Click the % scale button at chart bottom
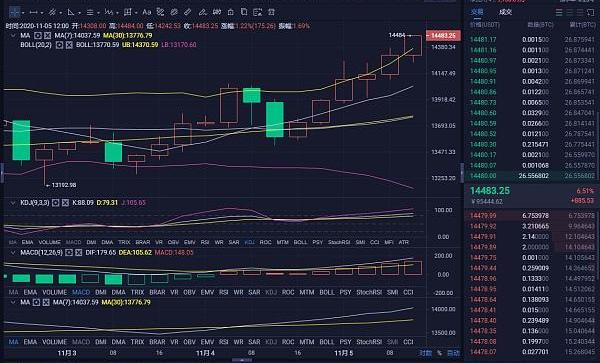The width and height of the screenshot is (600, 363). (x=439, y=353)
